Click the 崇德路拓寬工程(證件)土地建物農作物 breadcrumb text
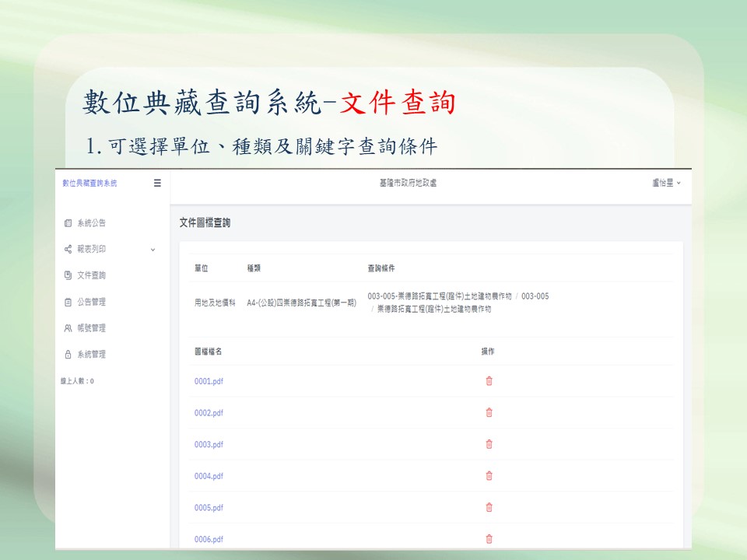Viewport: 747px width, 560px height. [433, 309]
